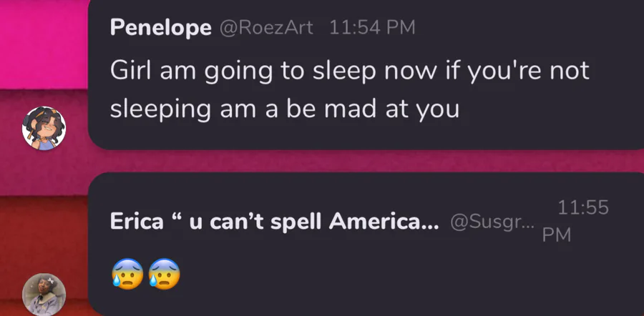Image resolution: width=644 pixels, height=316 pixels.
Task: Click the PM label under 11:55
Action: tap(556, 235)
